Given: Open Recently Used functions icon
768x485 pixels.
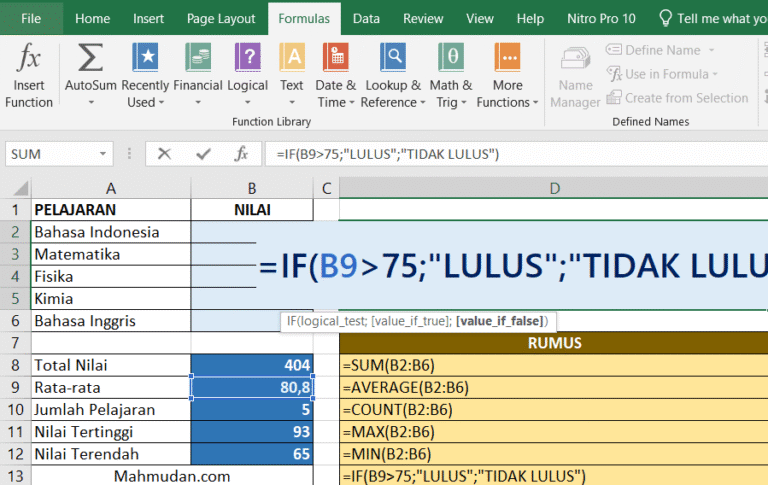Looking at the screenshot, I should click(x=145, y=59).
